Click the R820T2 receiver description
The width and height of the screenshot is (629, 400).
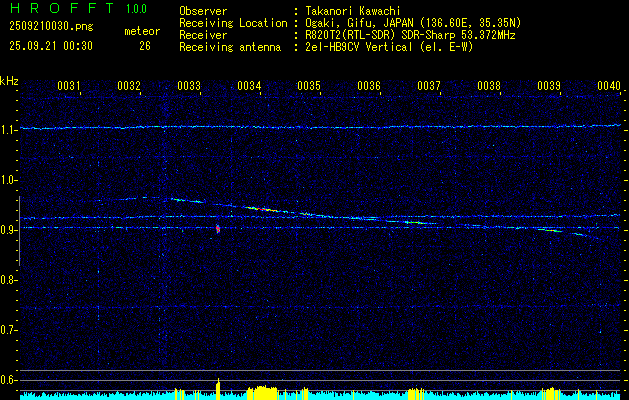click(x=410, y=34)
